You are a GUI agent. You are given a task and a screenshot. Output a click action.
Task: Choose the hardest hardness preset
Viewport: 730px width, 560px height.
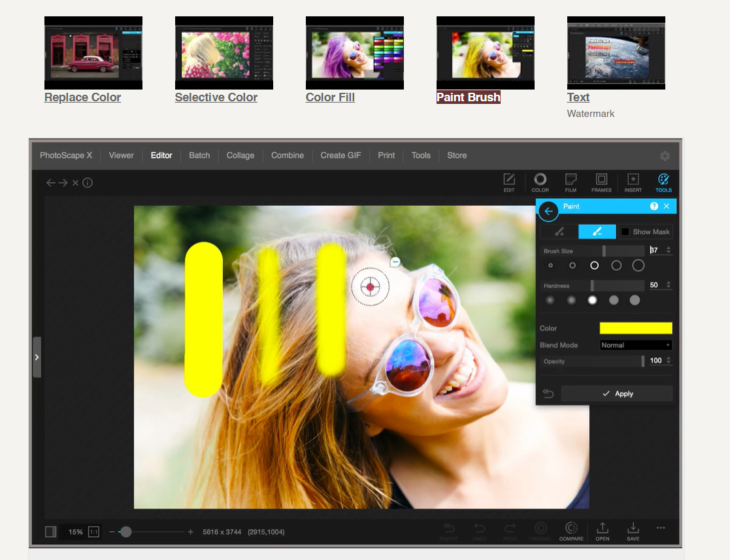pyautogui.click(x=635, y=300)
